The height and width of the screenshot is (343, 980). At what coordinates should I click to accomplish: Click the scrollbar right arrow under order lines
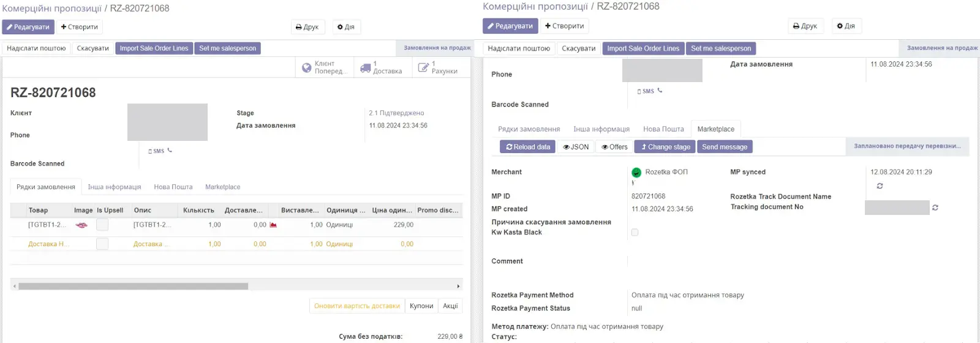pyautogui.click(x=458, y=286)
